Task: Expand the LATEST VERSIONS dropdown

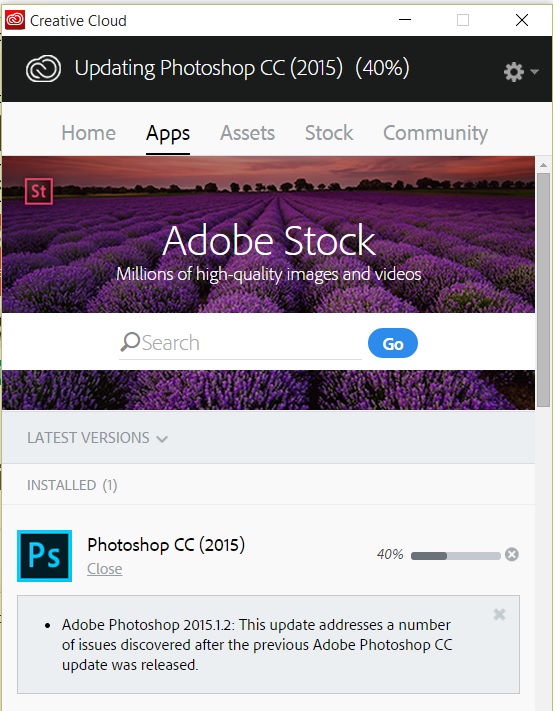Action: 97,438
